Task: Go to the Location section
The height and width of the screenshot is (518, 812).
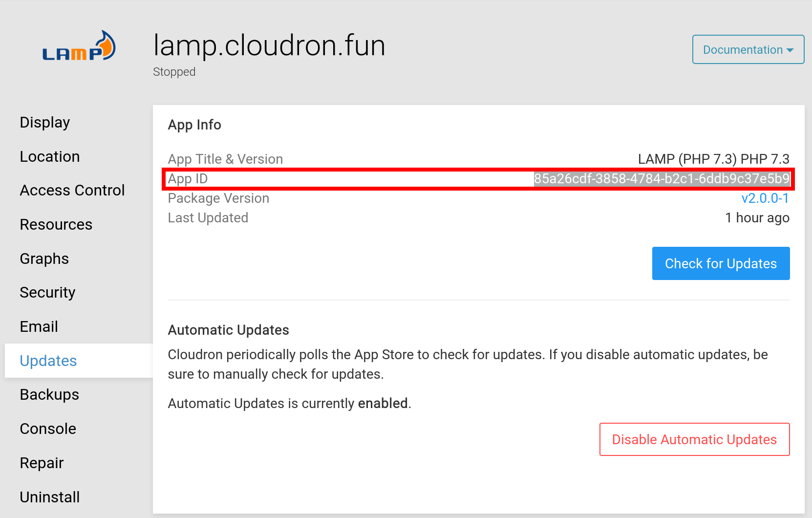Action: coord(50,156)
